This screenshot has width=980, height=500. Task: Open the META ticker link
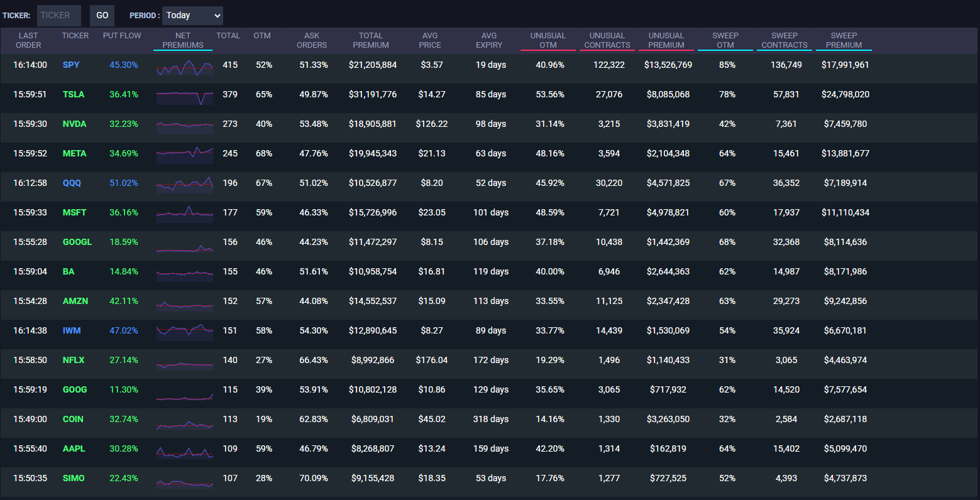coord(75,153)
